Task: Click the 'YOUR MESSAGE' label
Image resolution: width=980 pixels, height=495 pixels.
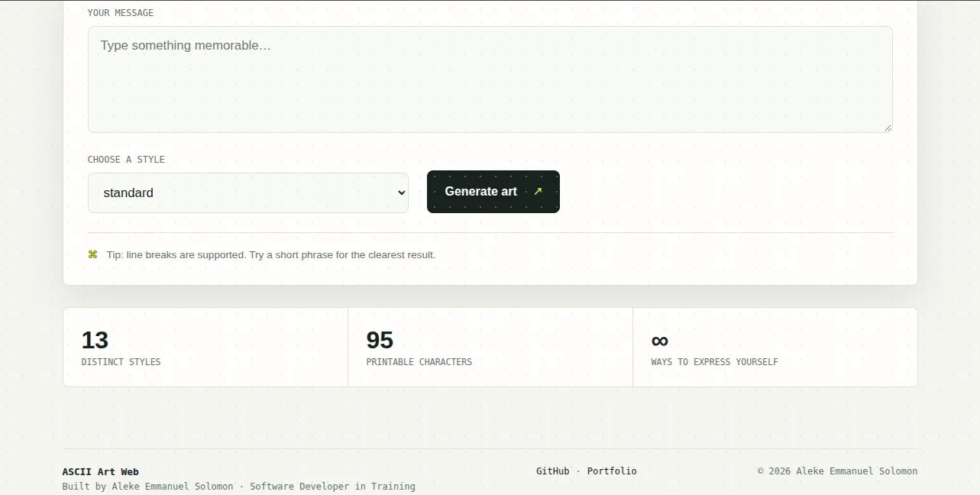Action: point(121,13)
